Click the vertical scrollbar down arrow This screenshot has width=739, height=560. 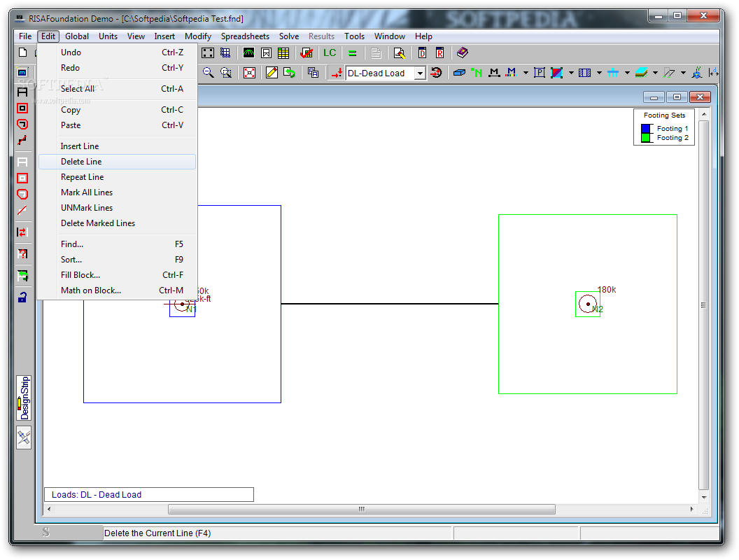[x=703, y=497]
